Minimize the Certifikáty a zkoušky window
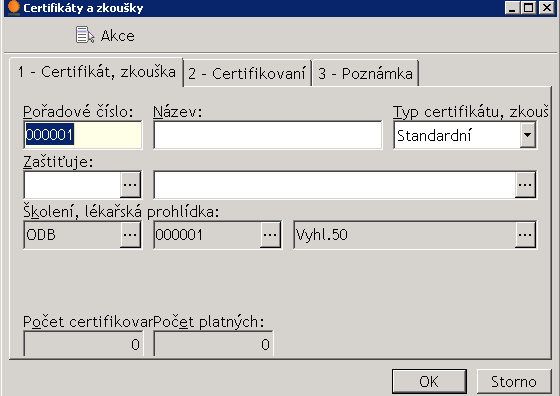 [512, 7]
